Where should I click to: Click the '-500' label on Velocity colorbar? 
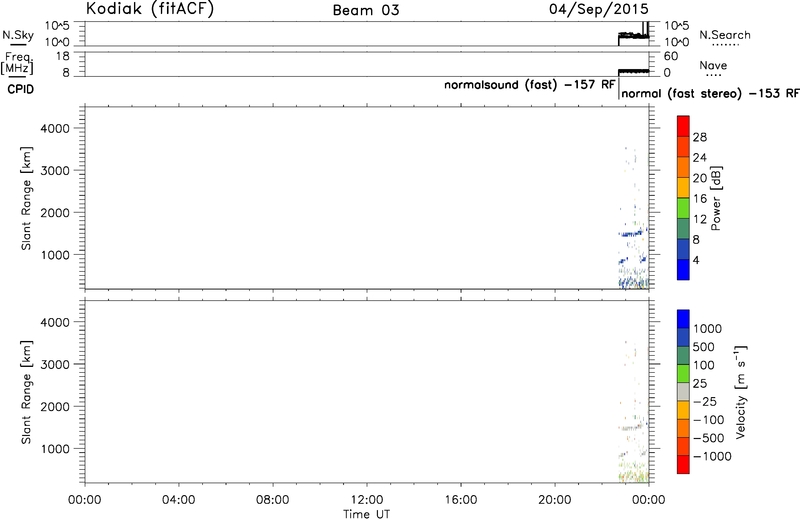708,438
